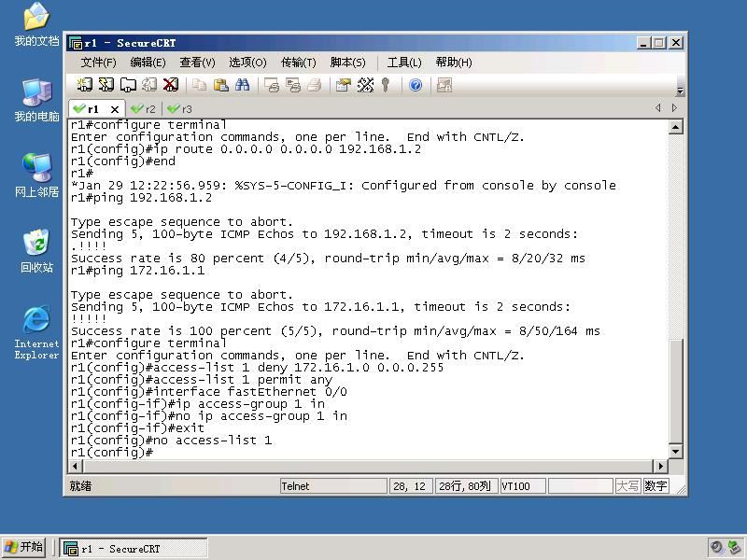
Task: Click the horizontal scrollbar right arrow
Action: (x=660, y=466)
